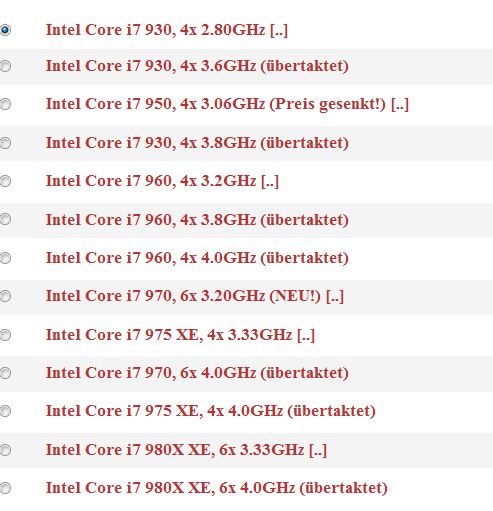The image size is (493, 511).
Task: Click the Intel Core i7 980X XE 6x 3.33GHz link
Action: (x=186, y=450)
